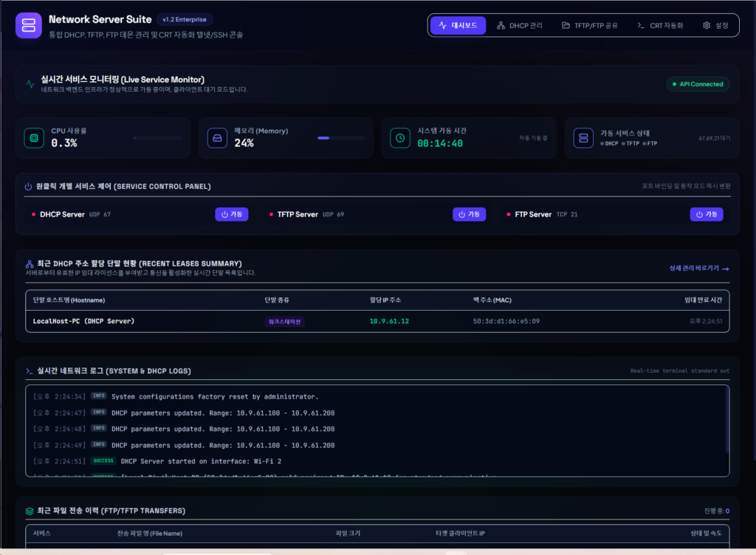Click the DHCP Server red status dot
The image size is (756, 555).
click(33, 214)
